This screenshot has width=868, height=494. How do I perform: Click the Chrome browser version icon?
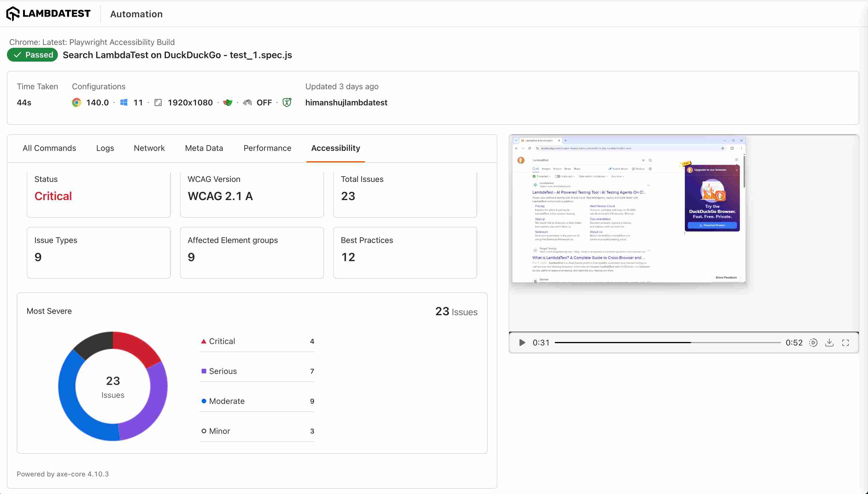[76, 102]
